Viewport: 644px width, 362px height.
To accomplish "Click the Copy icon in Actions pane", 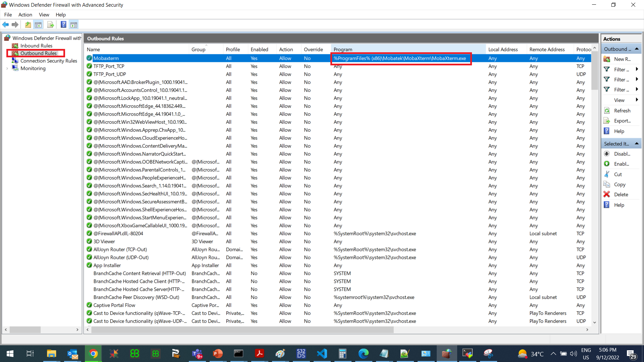I will pos(607,184).
